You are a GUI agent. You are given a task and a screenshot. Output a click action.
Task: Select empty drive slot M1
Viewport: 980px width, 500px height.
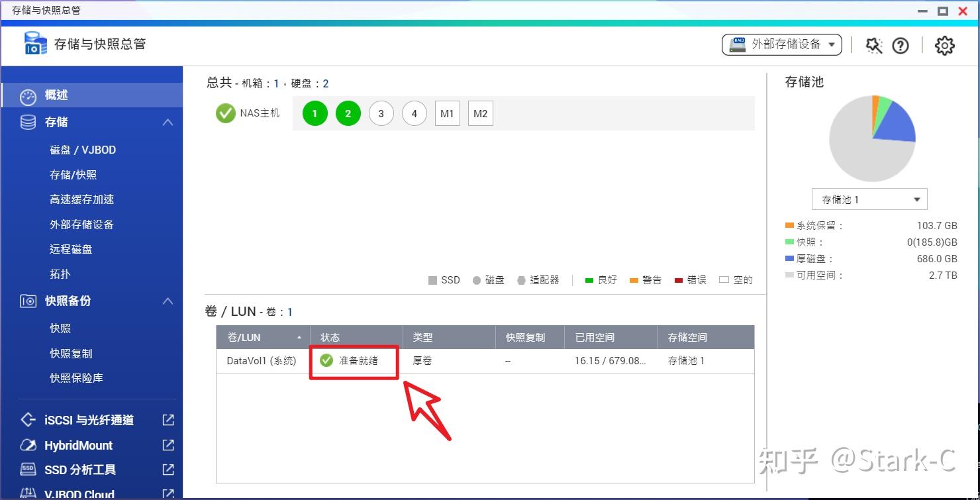pyautogui.click(x=447, y=113)
